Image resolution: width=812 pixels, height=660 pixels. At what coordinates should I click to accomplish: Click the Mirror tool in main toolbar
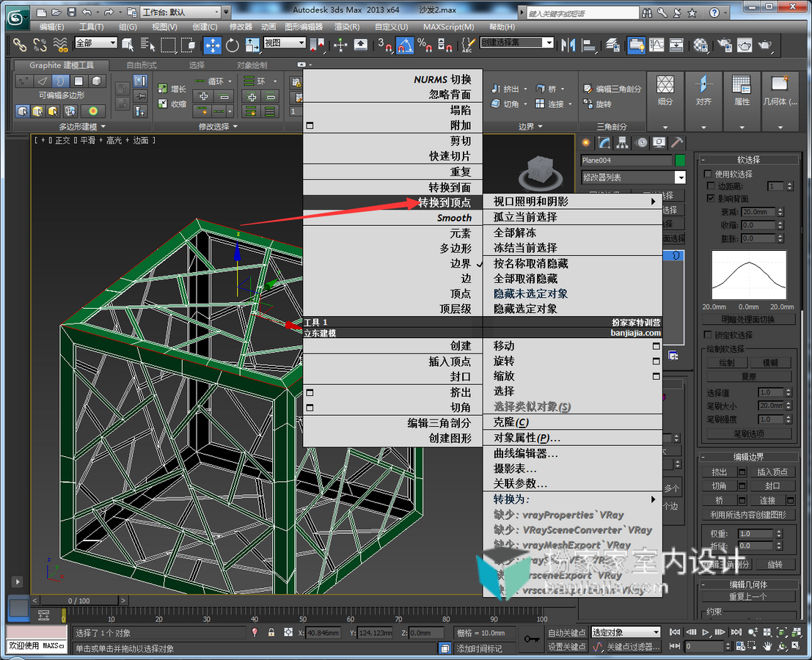coord(568,45)
